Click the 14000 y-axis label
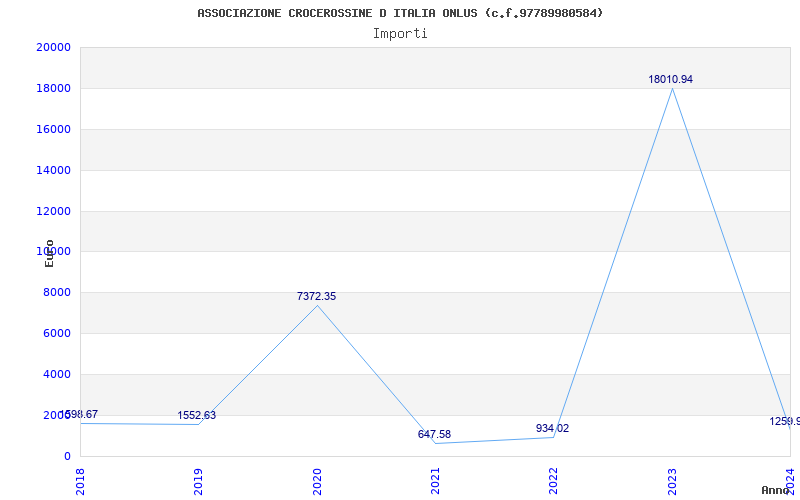Viewport: 800px width, 500px height. click(53, 170)
